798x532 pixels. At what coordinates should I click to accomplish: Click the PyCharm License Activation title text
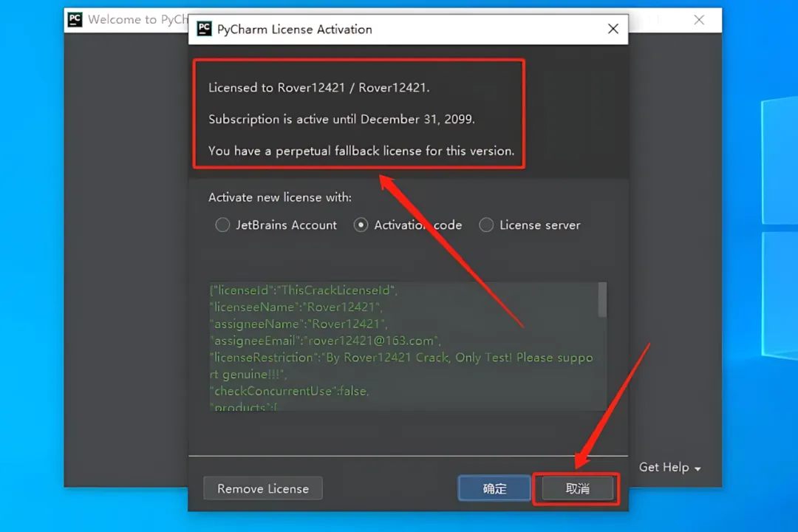point(295,29)
